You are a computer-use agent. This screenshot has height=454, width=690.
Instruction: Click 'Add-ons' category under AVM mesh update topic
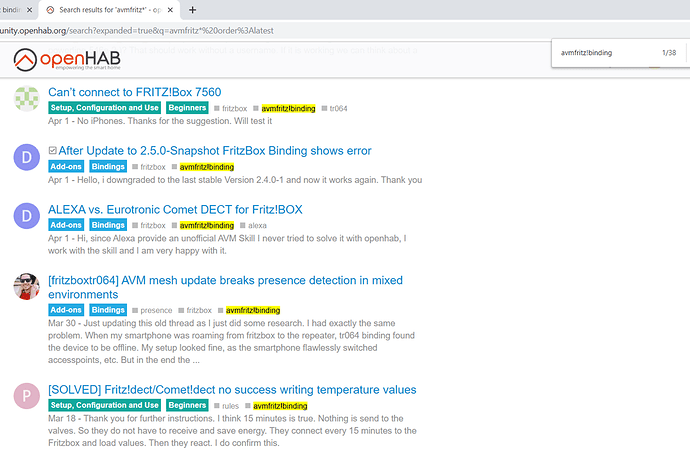pos(66,310)
